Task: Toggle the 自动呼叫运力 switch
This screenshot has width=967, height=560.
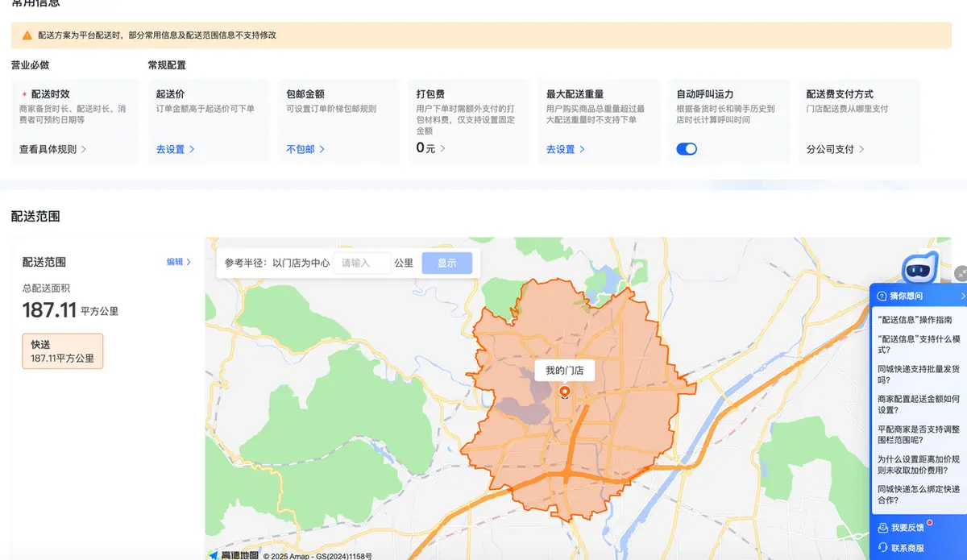Action: [687, 149]
